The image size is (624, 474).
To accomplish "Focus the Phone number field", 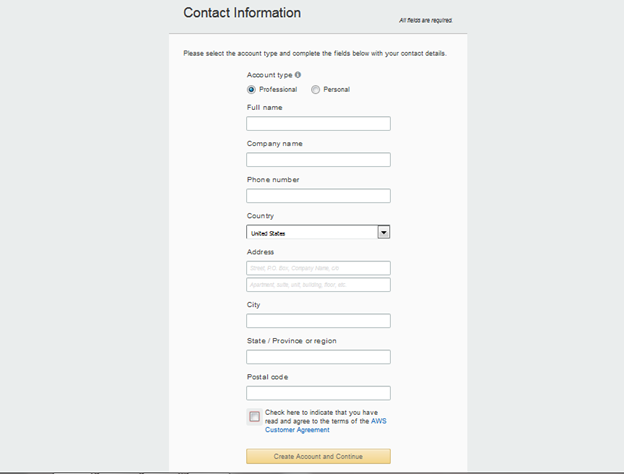I will click(318, 196).
